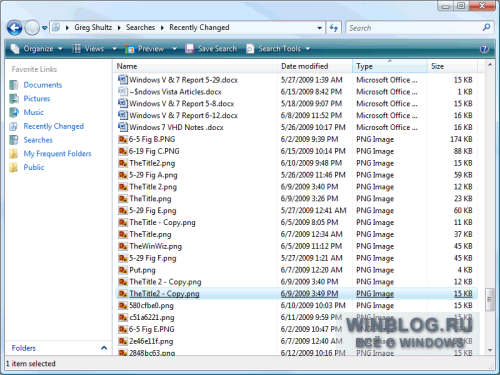Click icon of TheTitle2.png file

pos(123,163)
